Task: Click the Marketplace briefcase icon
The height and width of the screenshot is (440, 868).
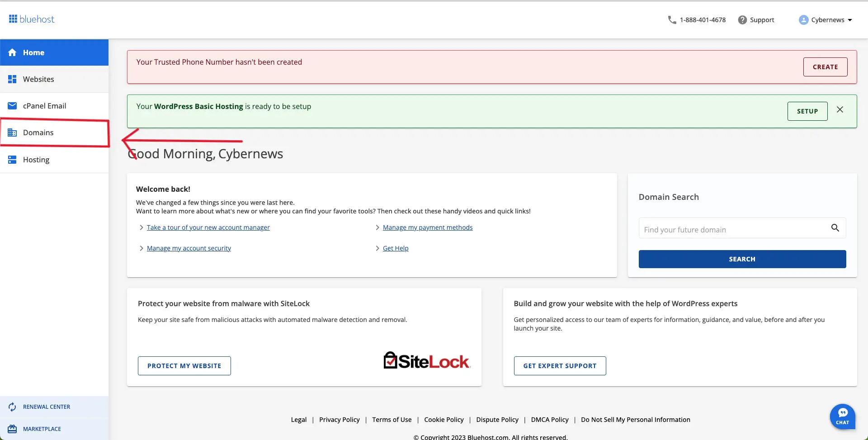Action: [x=12, y=429]
